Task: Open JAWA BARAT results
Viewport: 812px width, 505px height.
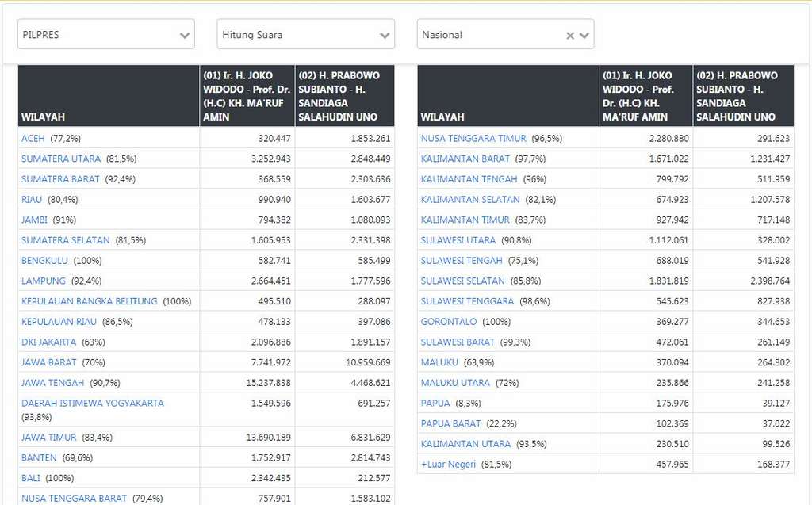Action: pyautogui.click(x=49, y=362)
